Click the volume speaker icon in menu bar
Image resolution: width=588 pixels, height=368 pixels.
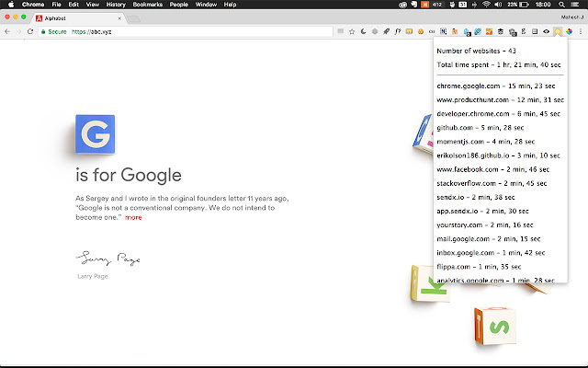(498, 5)
